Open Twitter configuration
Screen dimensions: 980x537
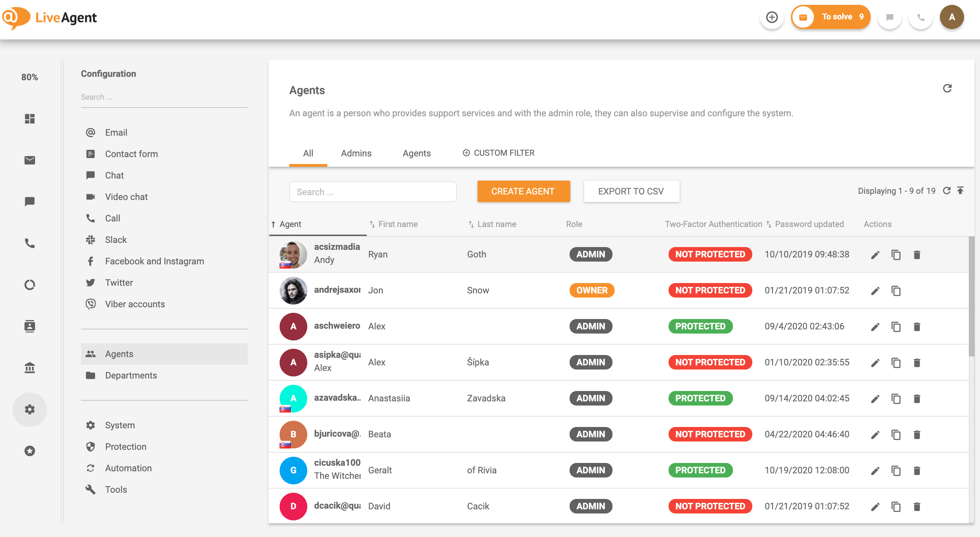[x=164, y=283]
